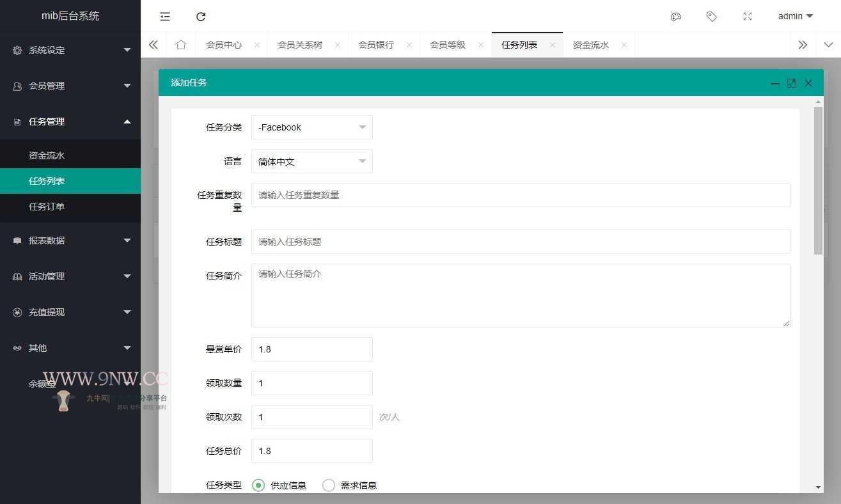Close the 会员关系树 tab
This screenshot has width=841, height=504.
point(338,45)
